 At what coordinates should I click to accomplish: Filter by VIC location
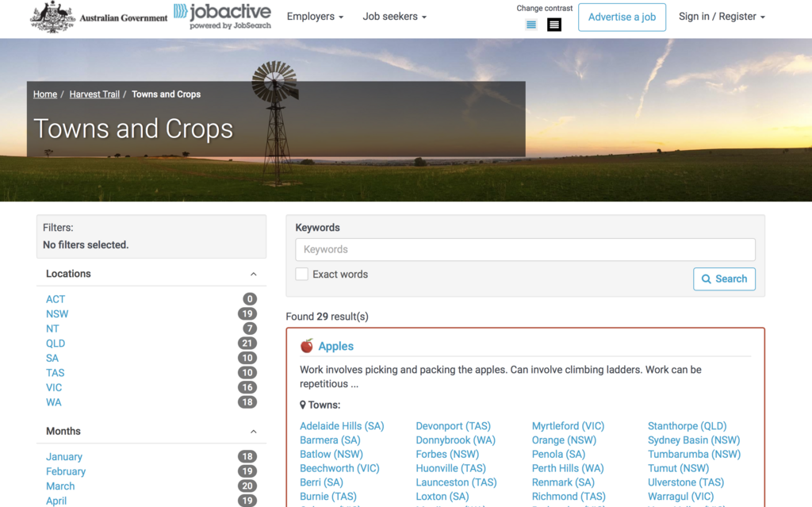54,388
